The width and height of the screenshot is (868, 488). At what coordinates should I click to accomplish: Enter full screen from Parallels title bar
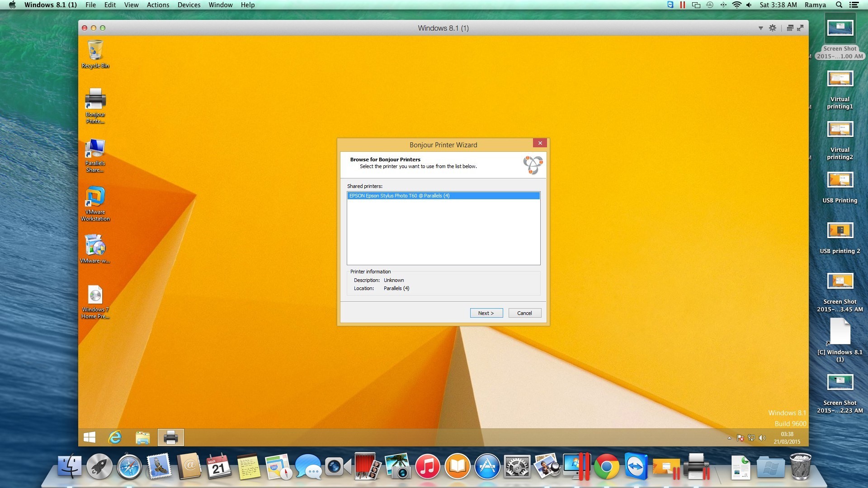(x=800, y=28)
